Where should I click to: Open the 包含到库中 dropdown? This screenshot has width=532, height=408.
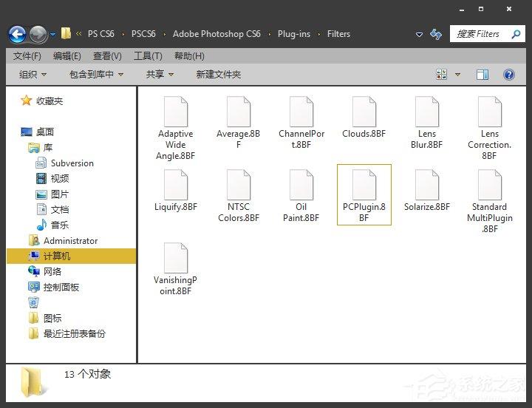(96, 75)
